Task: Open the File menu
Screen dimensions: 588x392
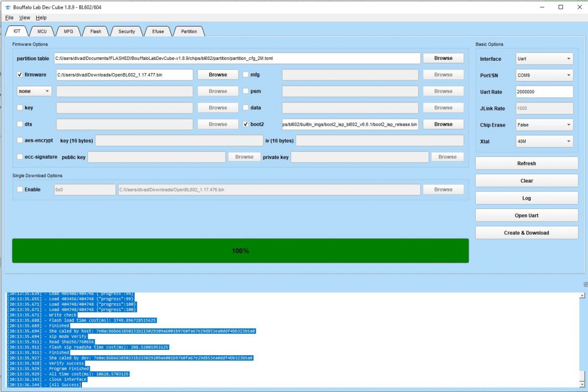Action: point(9,18)
